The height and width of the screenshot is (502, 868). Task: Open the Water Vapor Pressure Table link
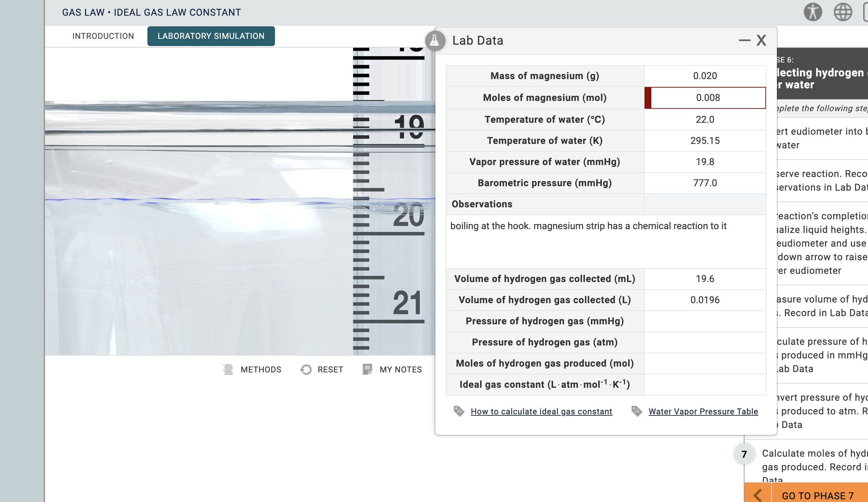click(x=703, y=411)
